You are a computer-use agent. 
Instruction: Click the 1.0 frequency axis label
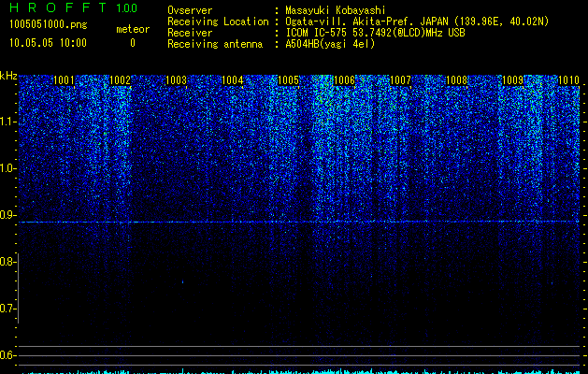(7, 168)
